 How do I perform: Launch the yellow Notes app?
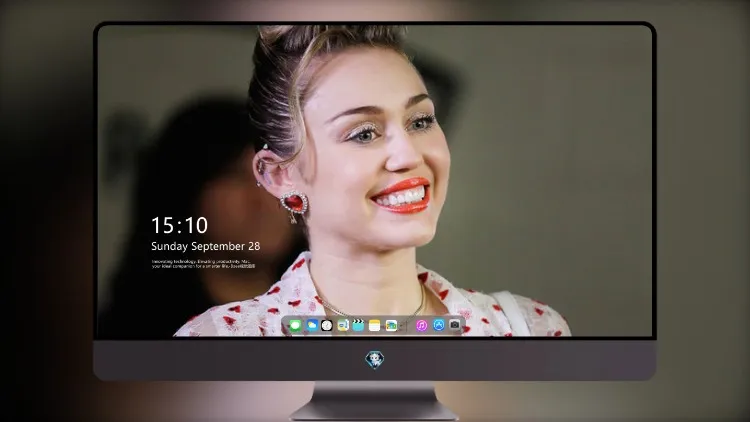click(375, 326)
